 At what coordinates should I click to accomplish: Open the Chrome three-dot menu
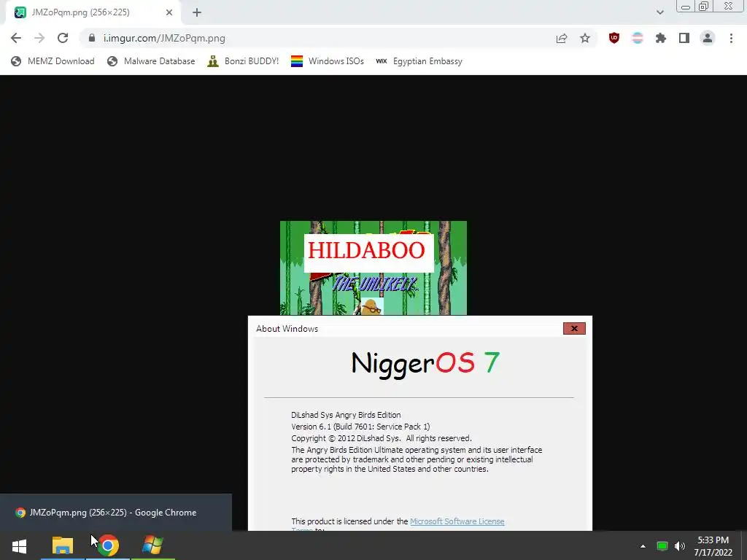pyautogui.click(x=731, y=38)
